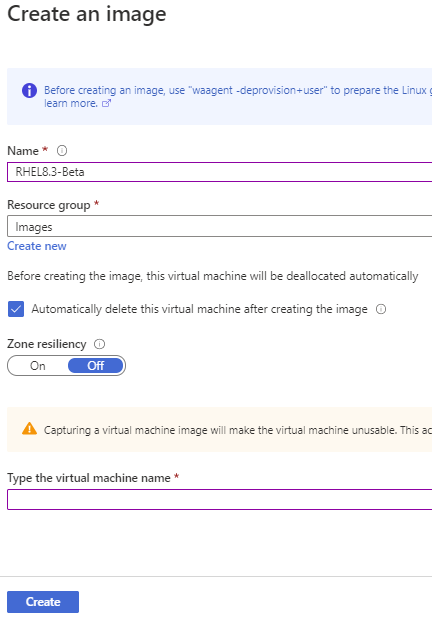Open the external link icon after learn more
Image resolution: width=432 pixels, height=620 pixels.
point(106,104)
